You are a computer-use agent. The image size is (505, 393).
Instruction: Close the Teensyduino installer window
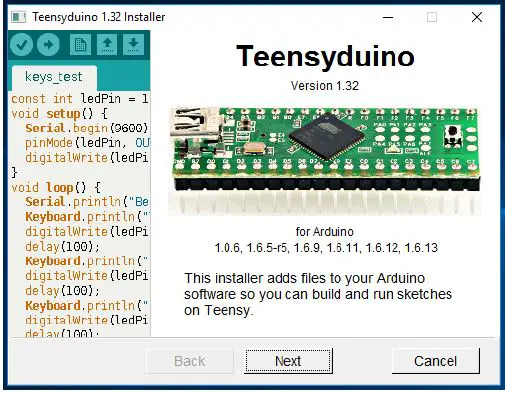(477, 17)
